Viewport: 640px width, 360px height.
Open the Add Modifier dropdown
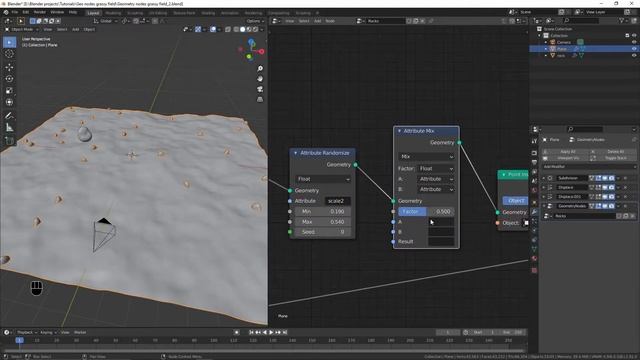[x=589, y=167]
